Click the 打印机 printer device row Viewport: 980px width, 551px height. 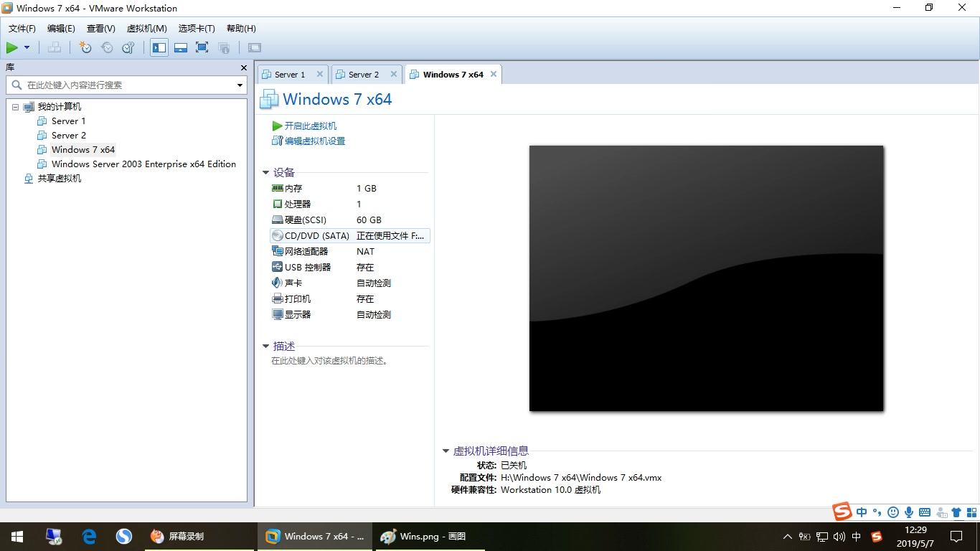point(350,299)
